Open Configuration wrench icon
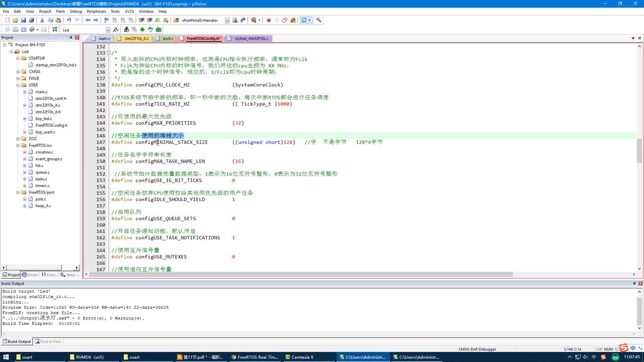 click(x=318, y=20)
